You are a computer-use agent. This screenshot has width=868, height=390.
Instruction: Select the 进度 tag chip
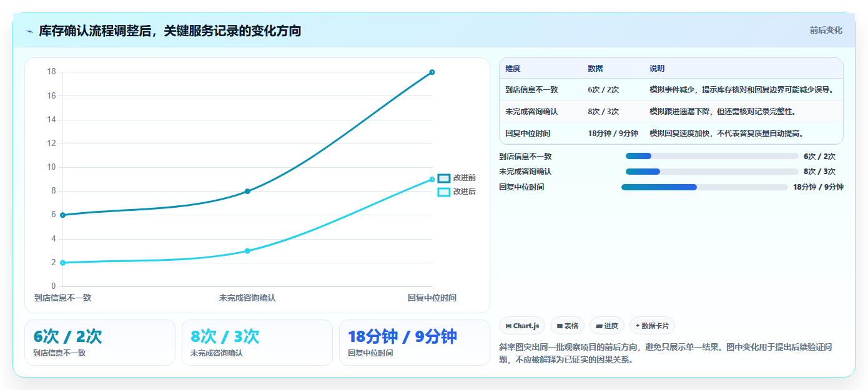pos(607,326)
